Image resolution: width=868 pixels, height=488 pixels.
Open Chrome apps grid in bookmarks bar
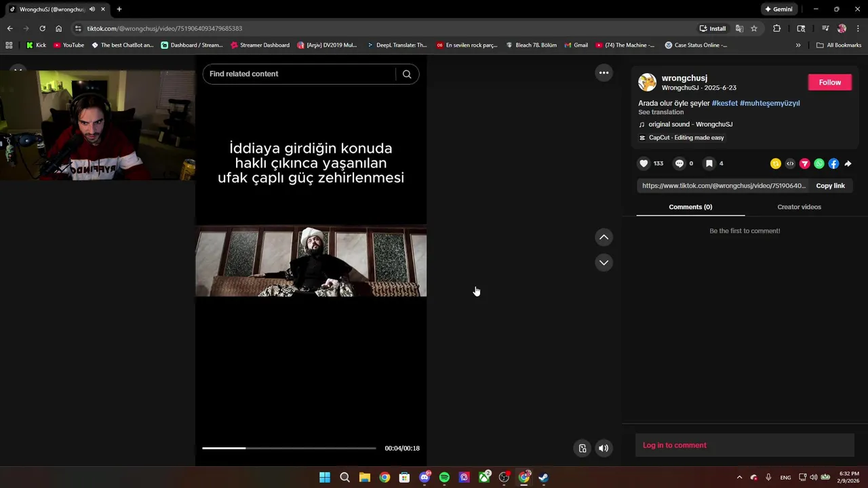[x=9, y=45]
